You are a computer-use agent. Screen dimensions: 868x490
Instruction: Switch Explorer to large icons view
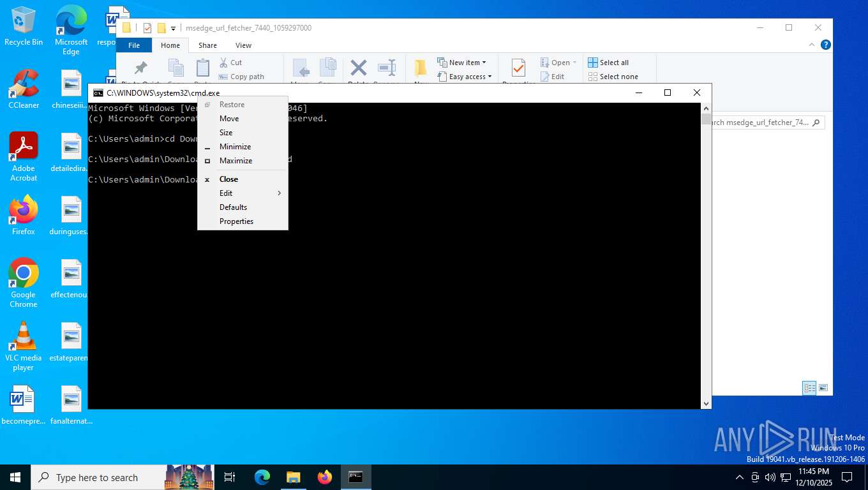pos(823,388)
